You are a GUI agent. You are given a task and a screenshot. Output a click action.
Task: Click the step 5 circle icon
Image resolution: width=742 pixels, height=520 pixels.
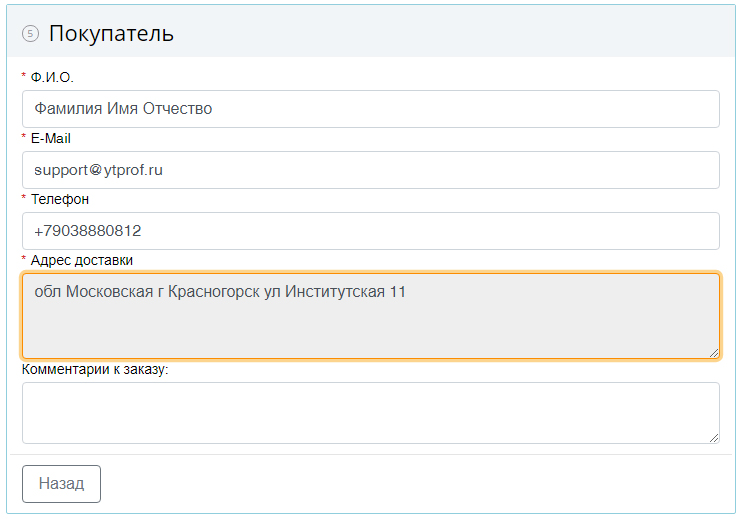(30, 34)
